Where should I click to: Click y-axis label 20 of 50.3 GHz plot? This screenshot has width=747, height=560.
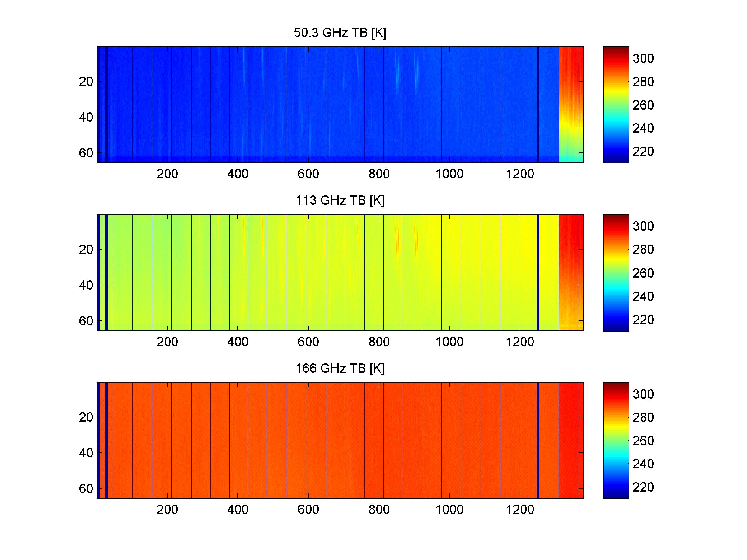[86, 81]
